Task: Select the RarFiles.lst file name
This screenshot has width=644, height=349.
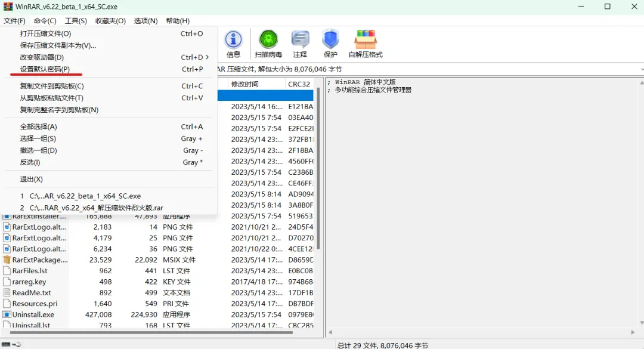Action: (x=30, y=271)
